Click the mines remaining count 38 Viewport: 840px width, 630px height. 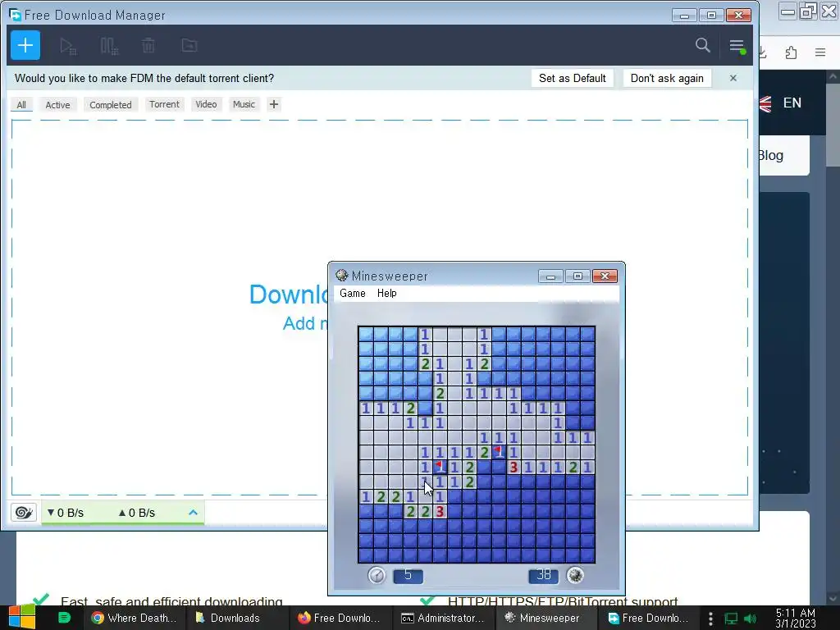(543, 575)
